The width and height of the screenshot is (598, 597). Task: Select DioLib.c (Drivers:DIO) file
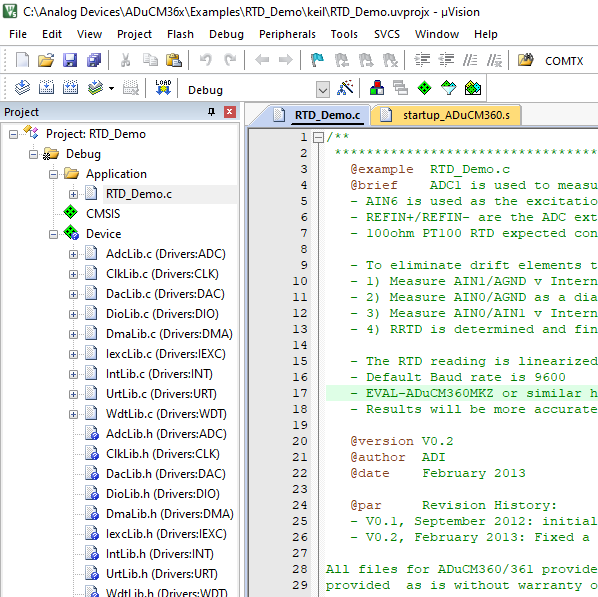click(162, 314)
